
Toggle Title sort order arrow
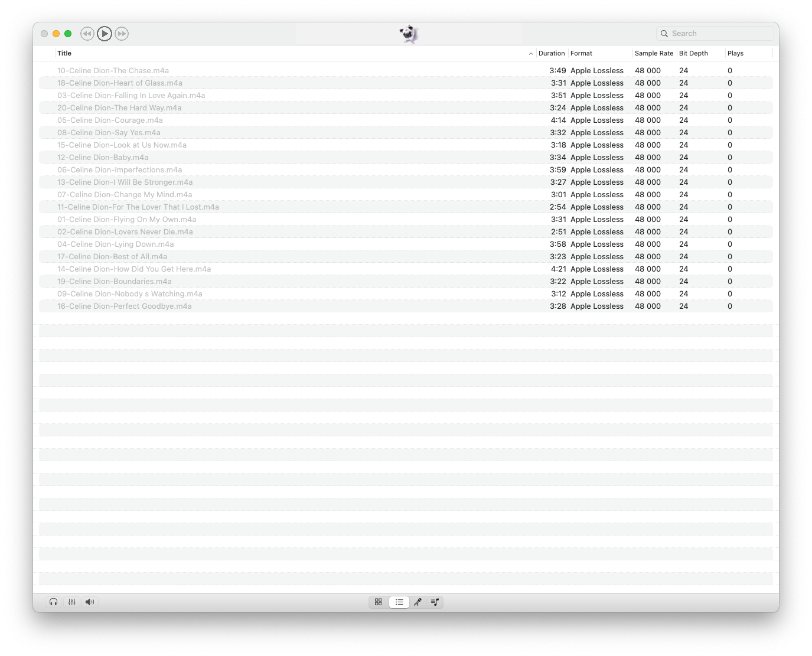(x=531, y=54)
